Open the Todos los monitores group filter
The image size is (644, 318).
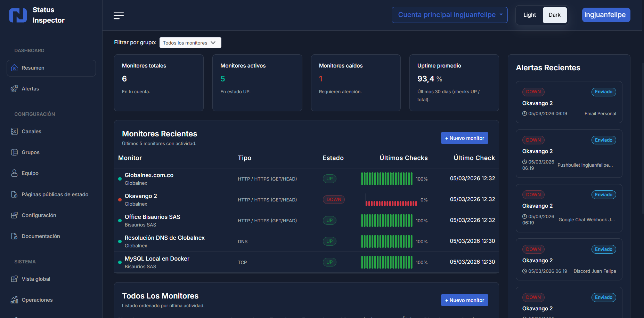coord(190,43)
